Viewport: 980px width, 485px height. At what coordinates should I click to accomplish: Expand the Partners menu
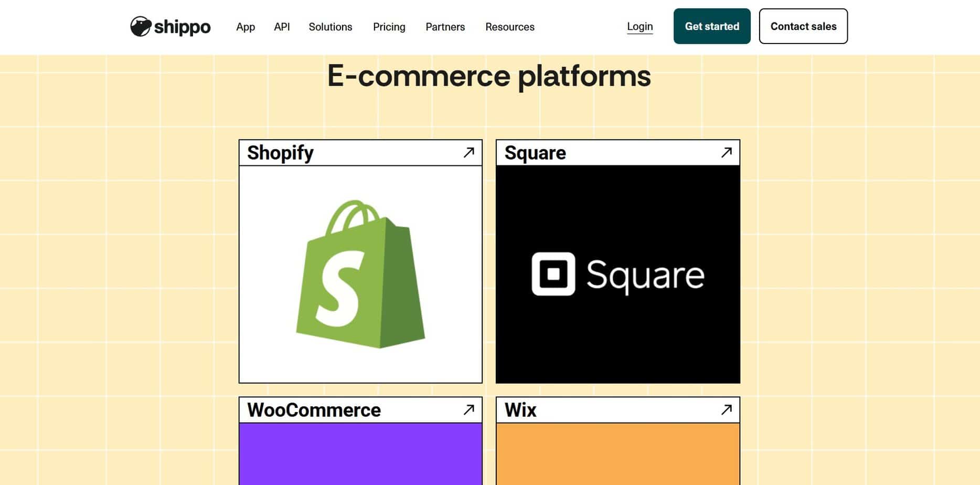point(445,27)
